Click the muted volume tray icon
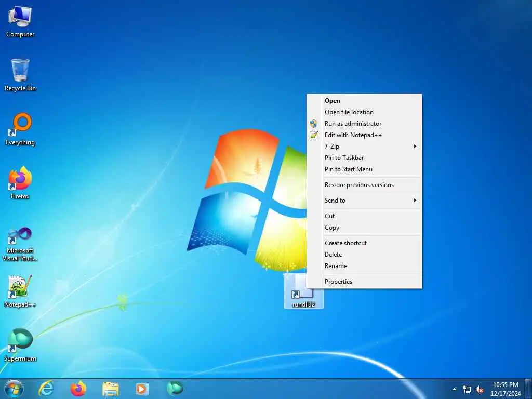 pos(480,390)
